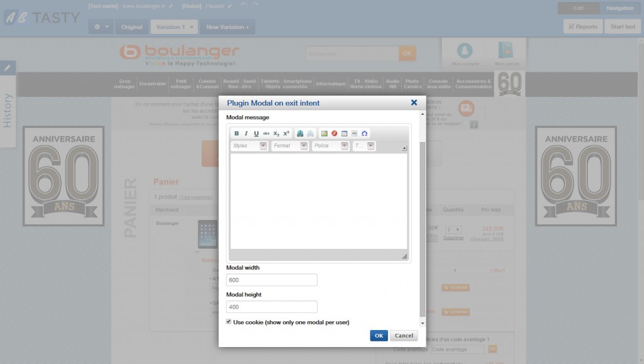Screen dimensions: 644x364
Task: Open the Styles dropdown
Action: click(x=249, y=146)
